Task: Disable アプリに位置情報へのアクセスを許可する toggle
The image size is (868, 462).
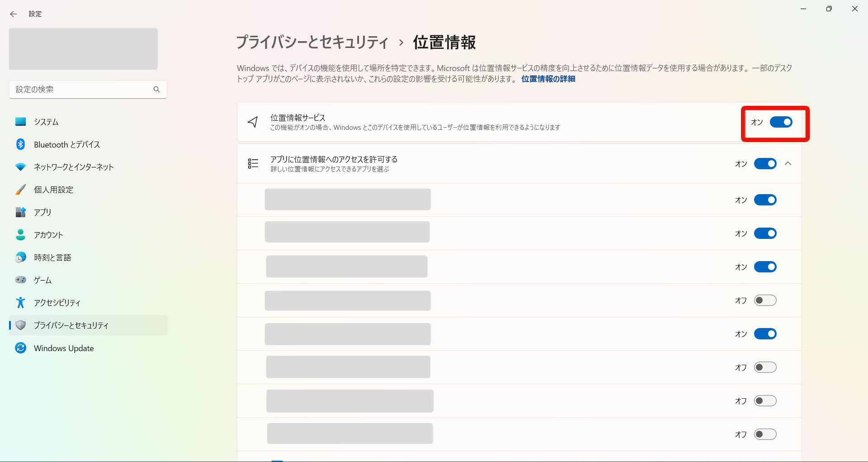Action: [765, 164]
